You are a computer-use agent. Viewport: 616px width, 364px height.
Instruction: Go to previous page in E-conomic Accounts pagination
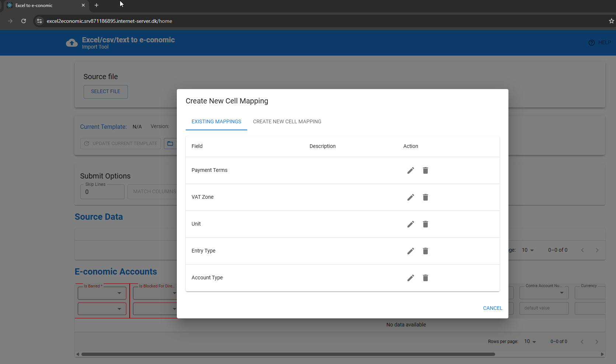[x=582, y=342]
